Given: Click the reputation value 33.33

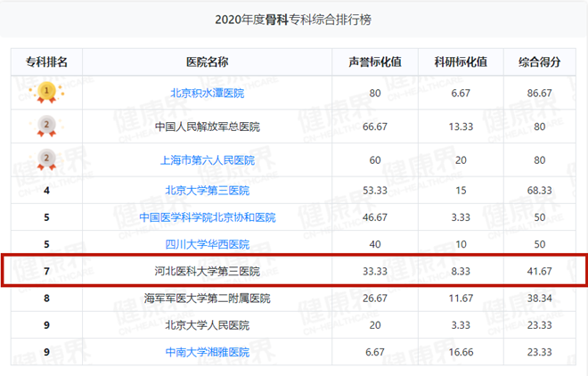Looking at the screenshot, I should click(x=374, y=271).
